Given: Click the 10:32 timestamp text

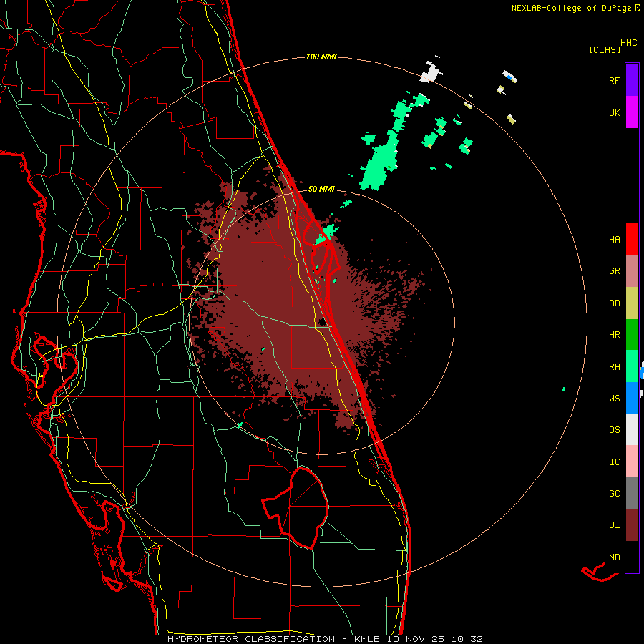Looking at the screenshot, I should pos(467,639).
